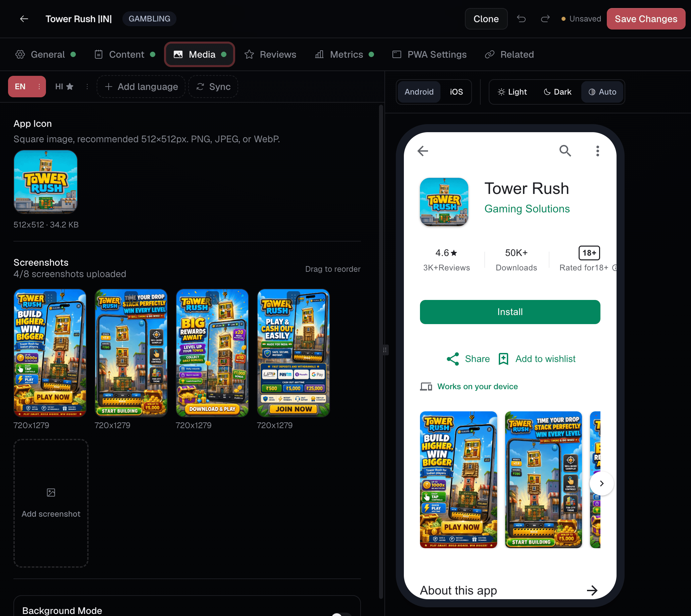Image resolution: width=691 pixels, height=616 pixels.
Task: Click the Clone button
Action: (486, 19)
